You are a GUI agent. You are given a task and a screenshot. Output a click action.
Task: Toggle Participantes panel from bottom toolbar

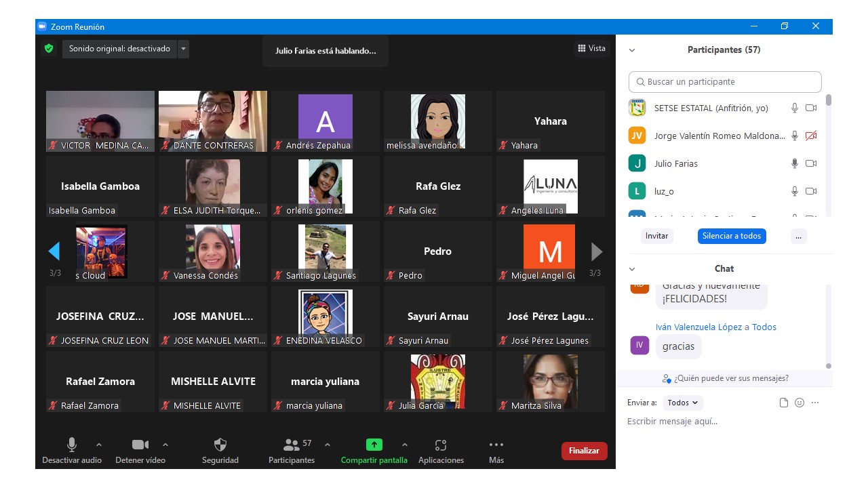pyautogui.click(x=292, y=451)
